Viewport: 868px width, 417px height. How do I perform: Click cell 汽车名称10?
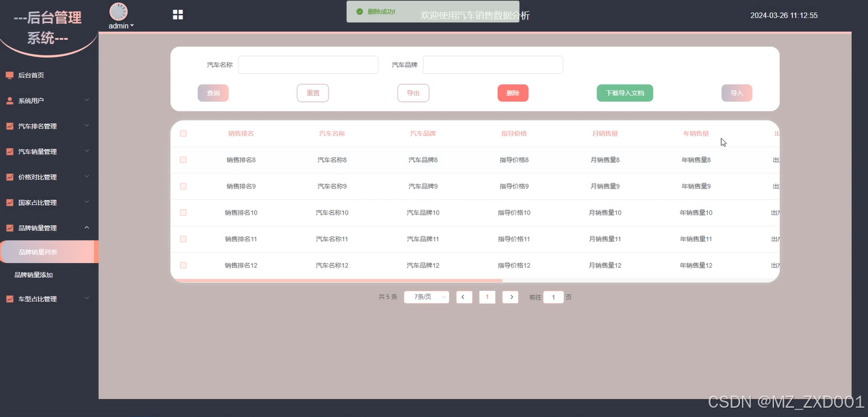pos(332,212)
